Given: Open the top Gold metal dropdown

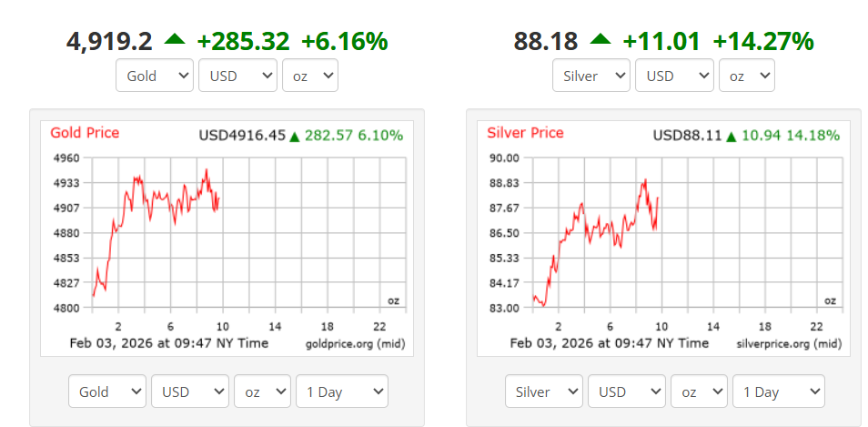Looking at the screenshot, I should [x=155, y=76].
